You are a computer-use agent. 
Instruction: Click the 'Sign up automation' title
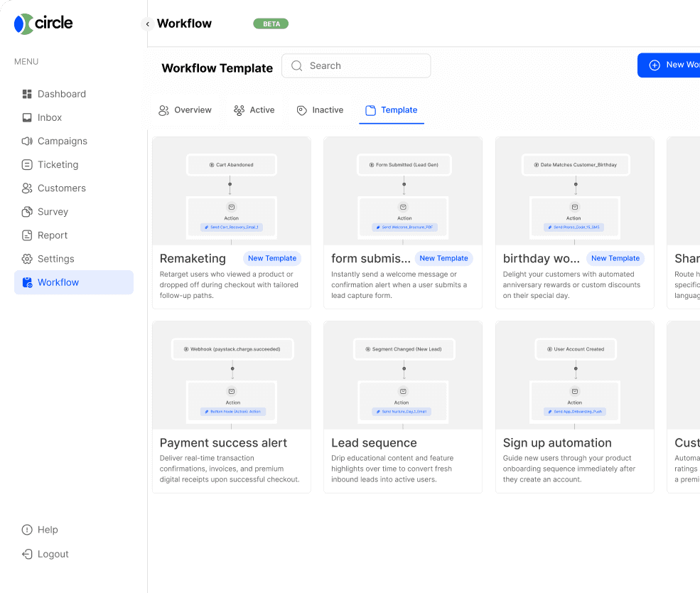pyautogui.click(x=557, y=443)
